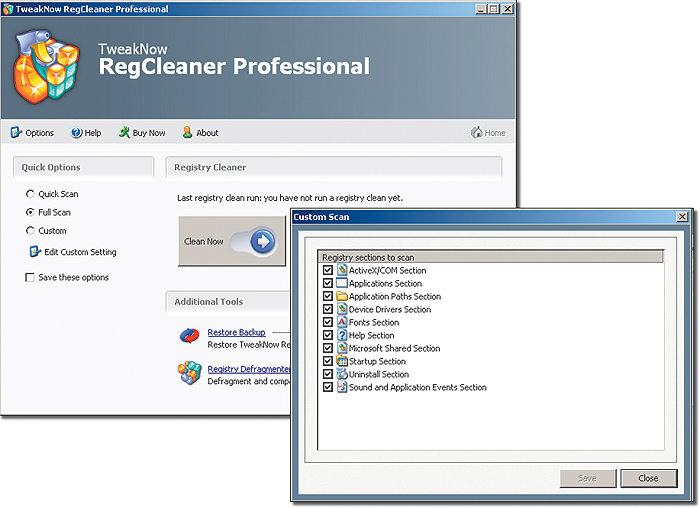Maximize the TweakNow RegCleaner window
Image resolution: width=700 pixels, height=508 pixels.
point(494,9)
